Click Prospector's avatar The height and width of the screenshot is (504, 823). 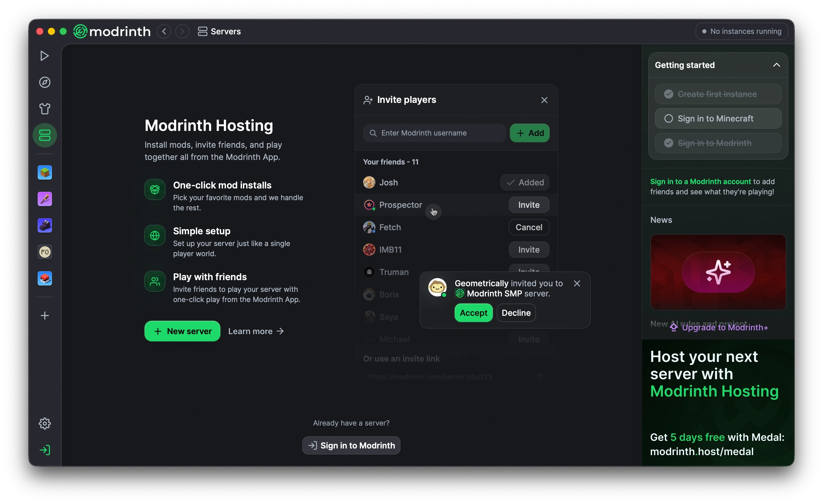pyautogui.click(x=369, y=205)
